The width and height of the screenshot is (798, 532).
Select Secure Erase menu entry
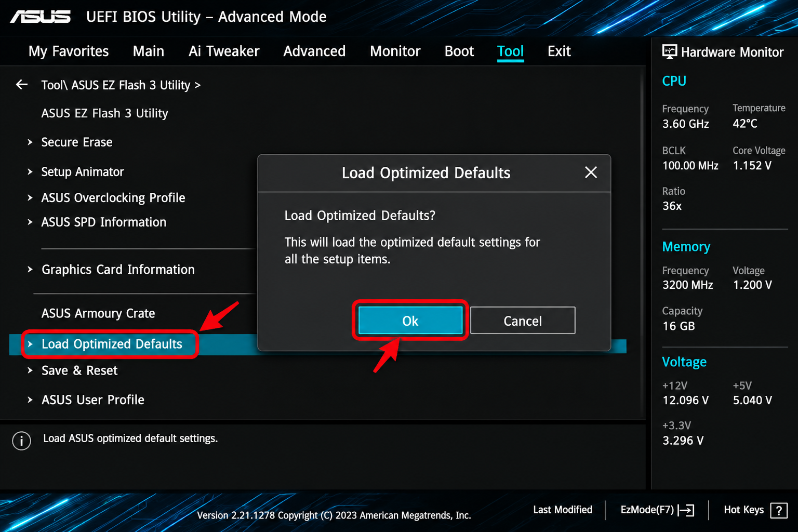[77, 142]
